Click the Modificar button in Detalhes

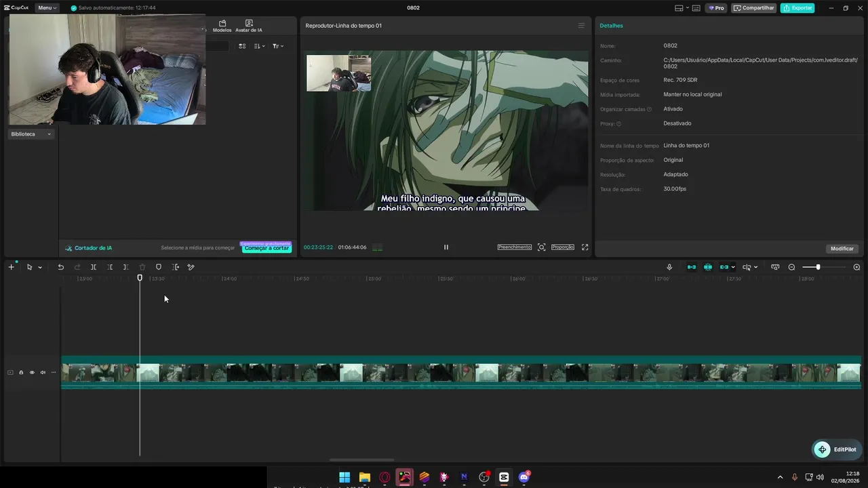point(842,249)
